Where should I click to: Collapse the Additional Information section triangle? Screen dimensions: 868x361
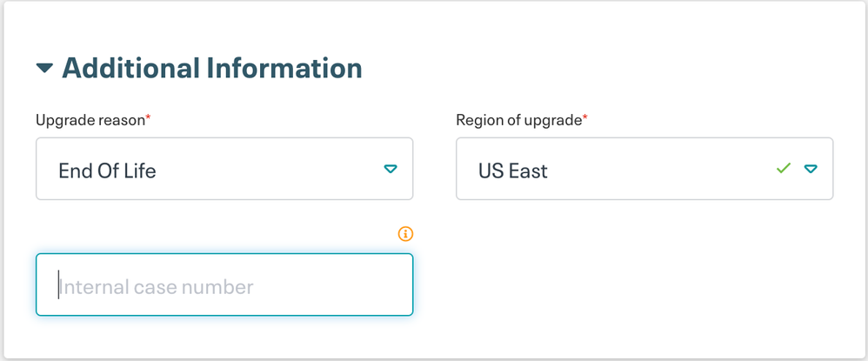pyautogui.click(x=44, y=68)
